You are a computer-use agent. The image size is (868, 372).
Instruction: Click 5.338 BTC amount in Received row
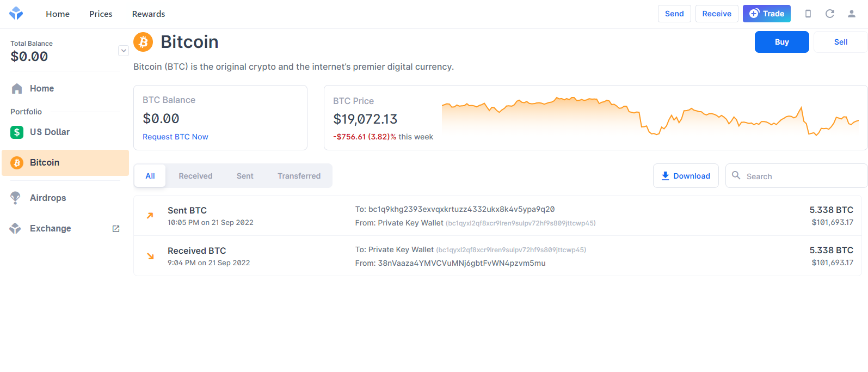831,250
